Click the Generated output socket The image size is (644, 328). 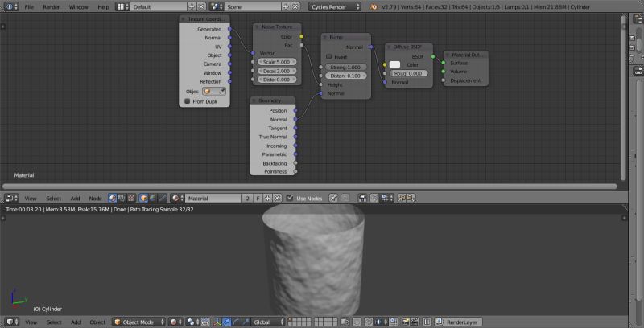pyautogui.click(x=229, y=29)
